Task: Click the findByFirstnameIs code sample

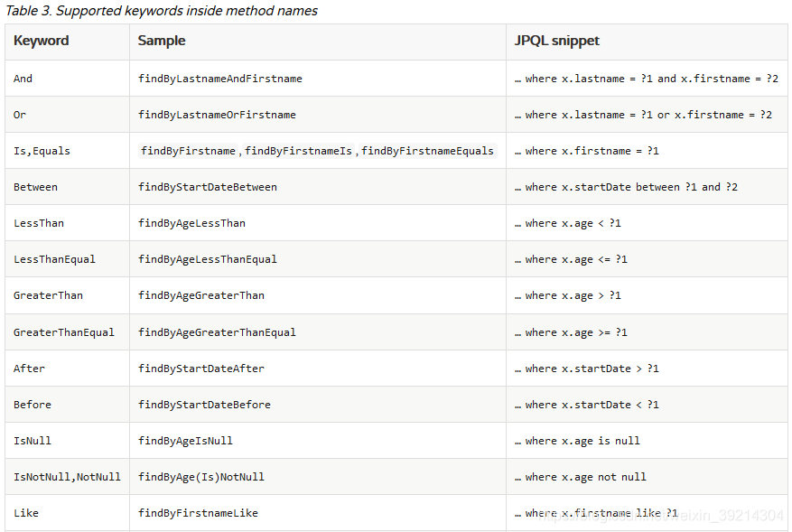Action: 298,151
